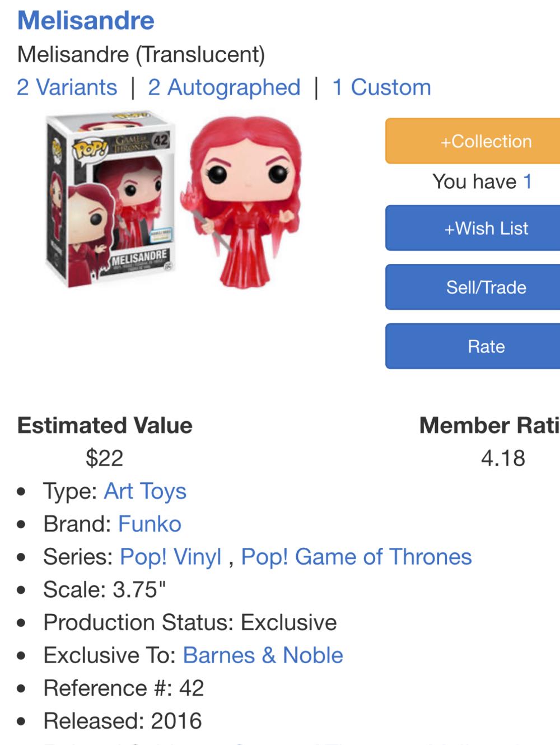Open the Pop! Game of Thrones series
Screen dimensions: 560x745
pos(356,557)
